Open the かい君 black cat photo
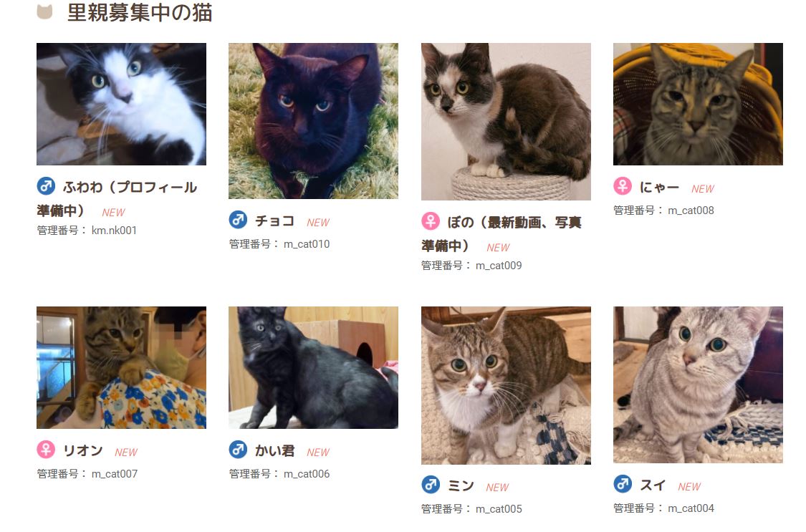Screen dimensions: 806x532 pos(314,368)
